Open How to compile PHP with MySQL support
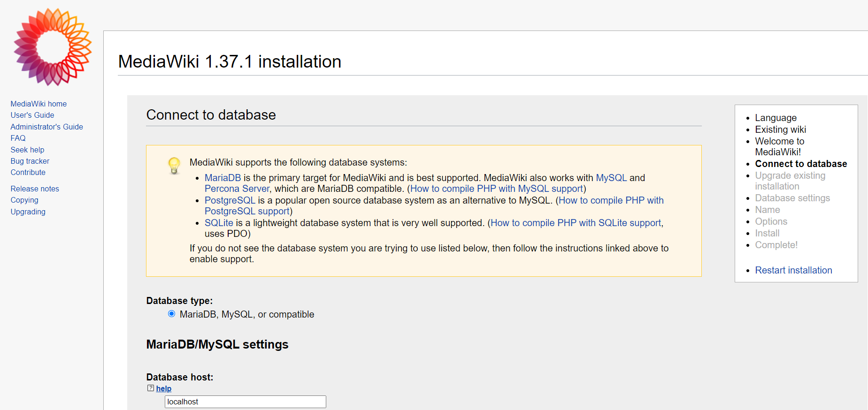The width and height of the screenshot is (868, 410). [497, 189]
